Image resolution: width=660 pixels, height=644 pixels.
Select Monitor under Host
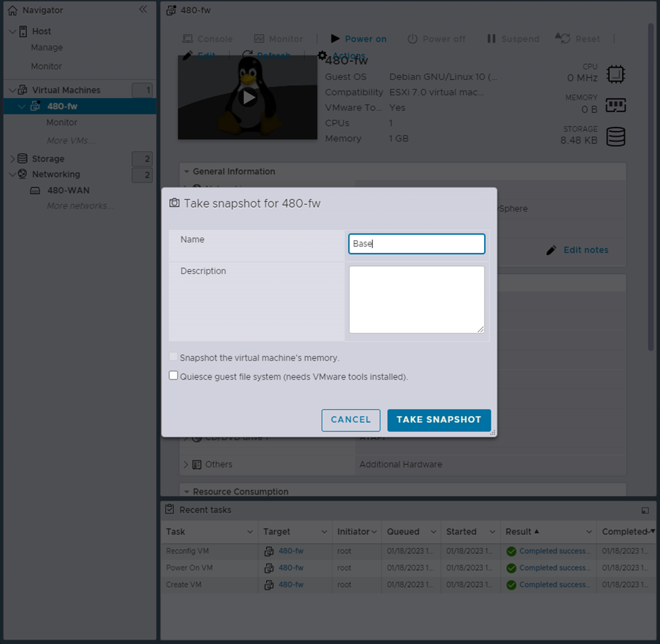coord(46,66)
